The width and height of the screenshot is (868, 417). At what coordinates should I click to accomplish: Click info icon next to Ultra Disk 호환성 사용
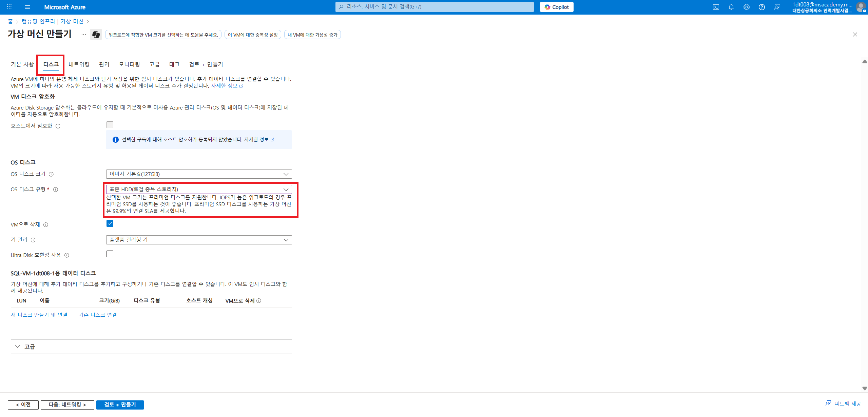point(67,255)
